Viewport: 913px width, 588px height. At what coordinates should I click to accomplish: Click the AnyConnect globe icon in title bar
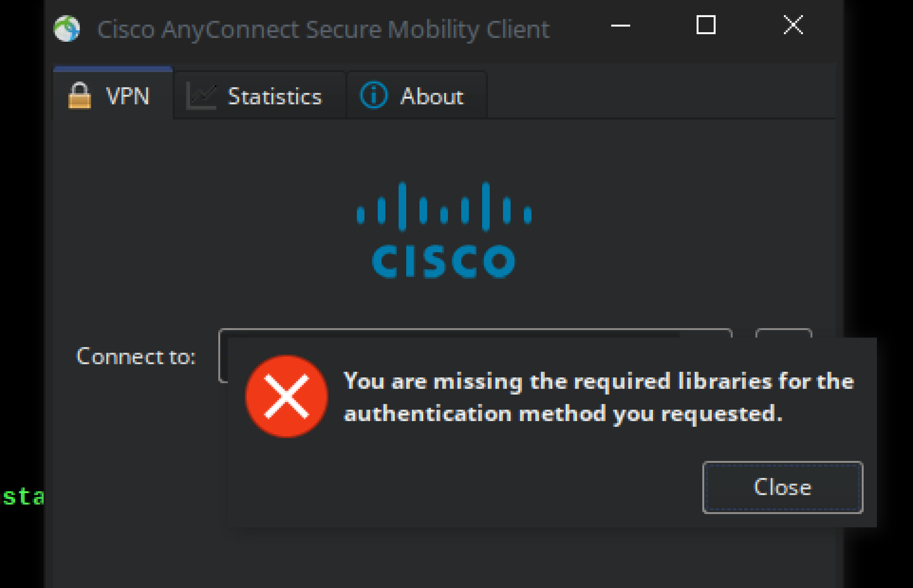click(x=67, y=29)
